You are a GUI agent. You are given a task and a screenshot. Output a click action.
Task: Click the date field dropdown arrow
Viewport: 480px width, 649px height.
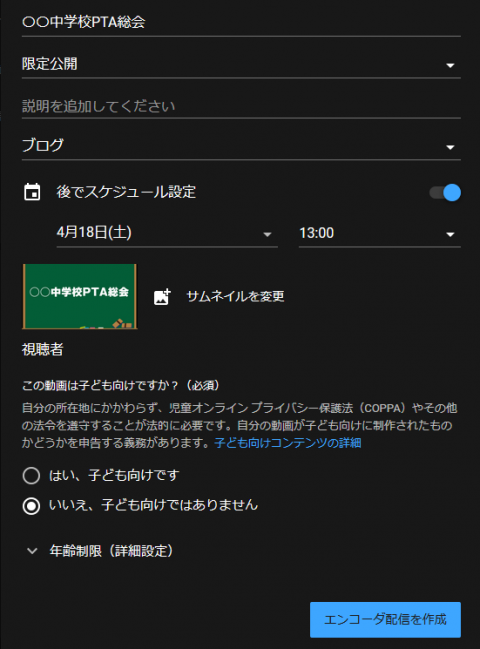(x=267, y=234)
